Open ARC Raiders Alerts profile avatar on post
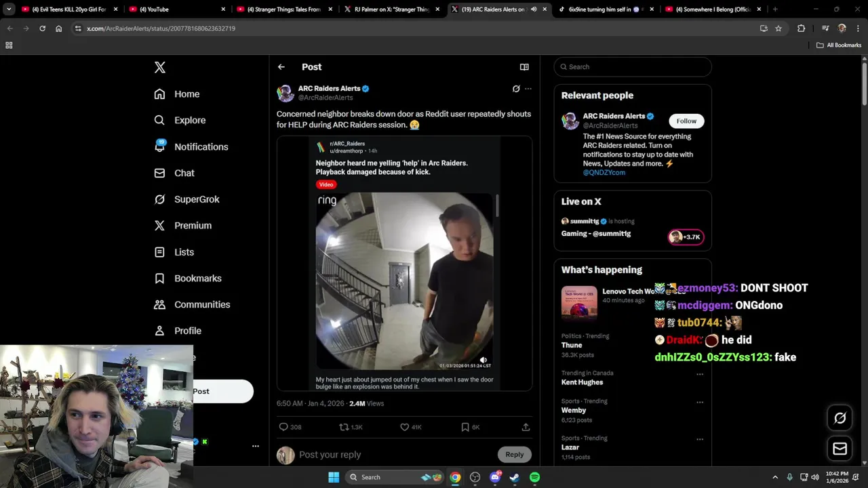868x488 pixels. [285, 93]
